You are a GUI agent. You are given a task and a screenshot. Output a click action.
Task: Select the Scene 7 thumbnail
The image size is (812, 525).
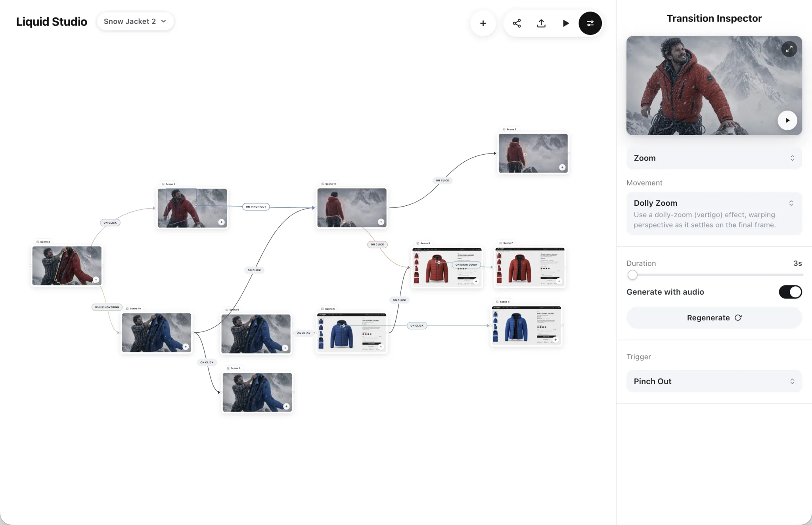click(530, 267)
